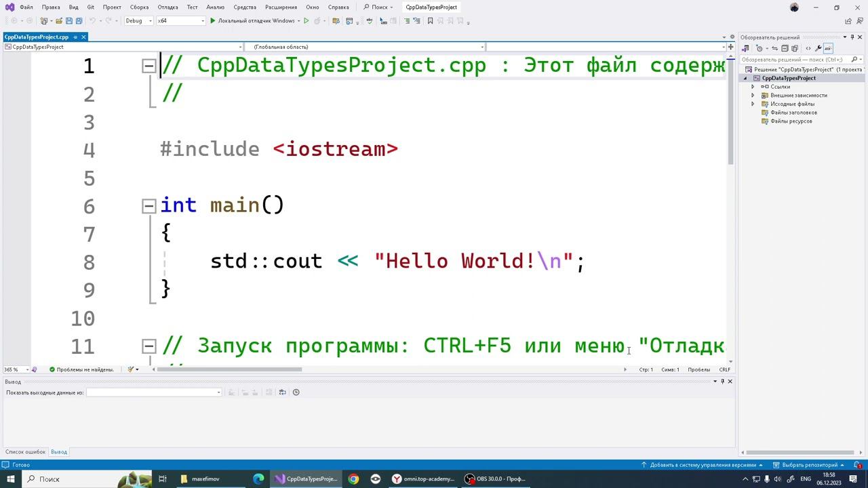Expand the Исходные файлы node

pos(753,104)
